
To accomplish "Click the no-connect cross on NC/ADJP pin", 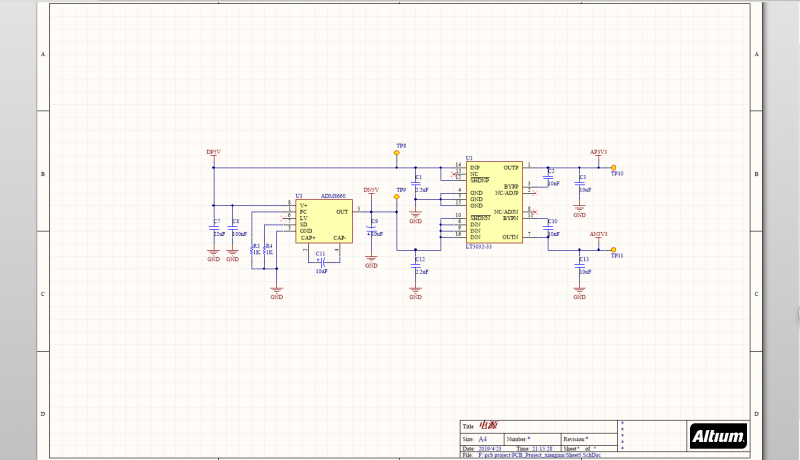I will pos(535,193).
